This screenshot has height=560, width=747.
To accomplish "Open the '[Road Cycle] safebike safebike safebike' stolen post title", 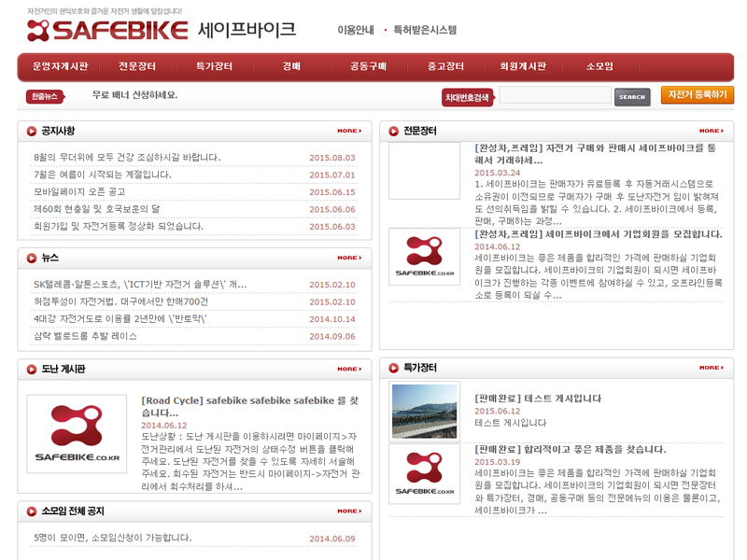I will point(249,406).
